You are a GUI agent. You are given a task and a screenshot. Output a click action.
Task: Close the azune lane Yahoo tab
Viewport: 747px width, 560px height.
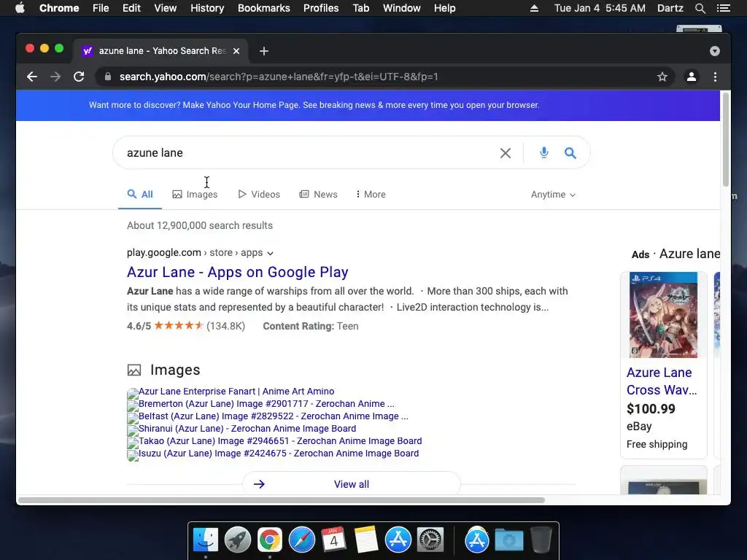coord(236,51)
